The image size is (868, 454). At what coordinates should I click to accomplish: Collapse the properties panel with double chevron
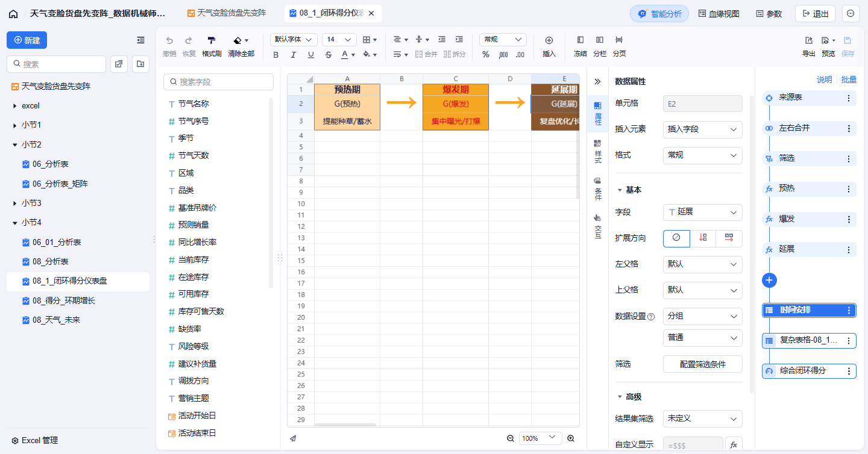point(597,81)
